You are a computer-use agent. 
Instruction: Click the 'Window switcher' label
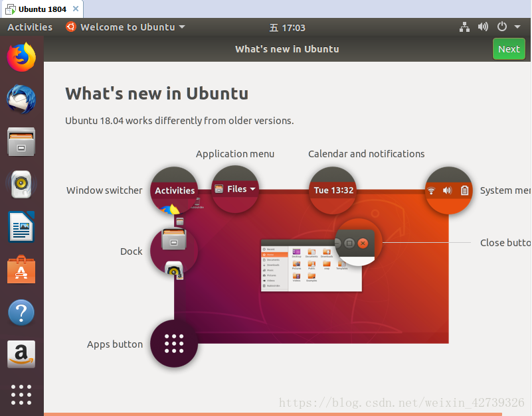pos(104,190)
